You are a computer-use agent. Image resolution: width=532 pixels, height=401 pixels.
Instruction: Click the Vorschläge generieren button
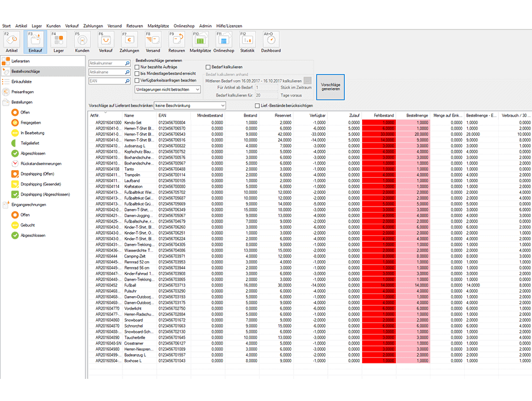[330, 87]
